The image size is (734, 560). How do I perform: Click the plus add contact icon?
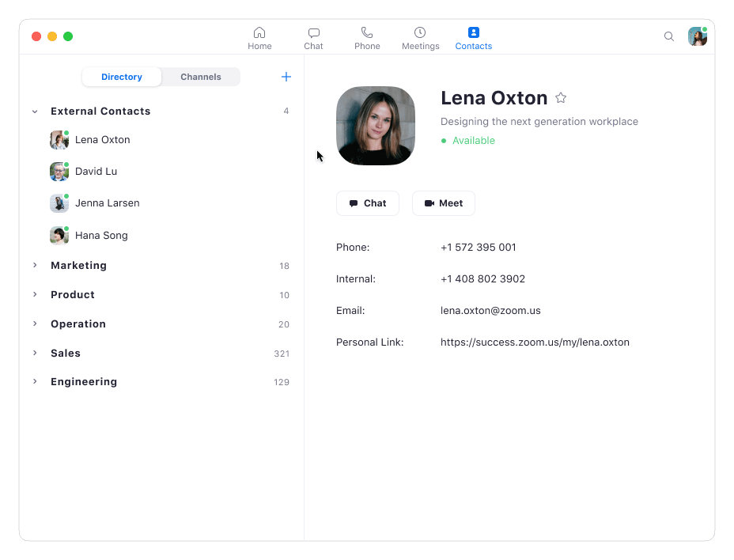[286, 77]
